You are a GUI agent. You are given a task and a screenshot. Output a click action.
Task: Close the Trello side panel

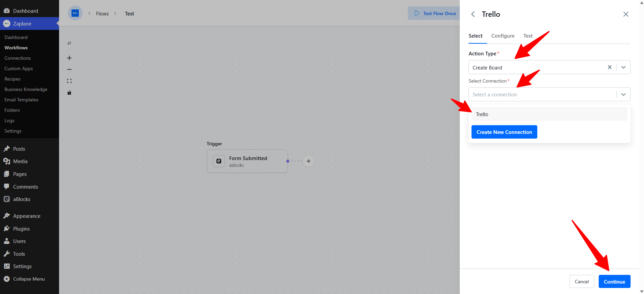(x=626, y=14)
